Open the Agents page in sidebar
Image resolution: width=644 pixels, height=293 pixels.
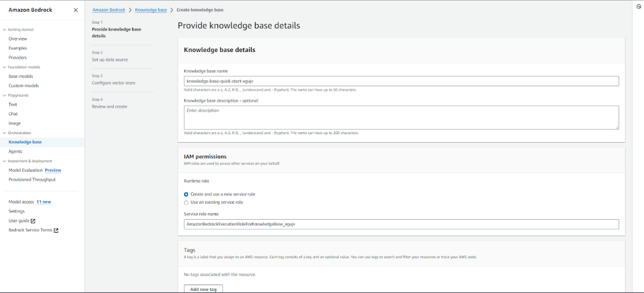tap(15, 151)
